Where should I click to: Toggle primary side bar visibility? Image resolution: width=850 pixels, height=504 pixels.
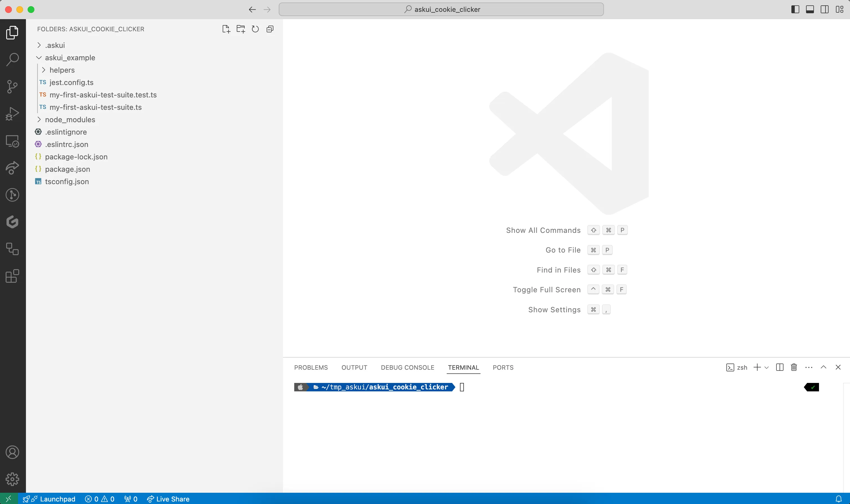click(x=795, y=10)
